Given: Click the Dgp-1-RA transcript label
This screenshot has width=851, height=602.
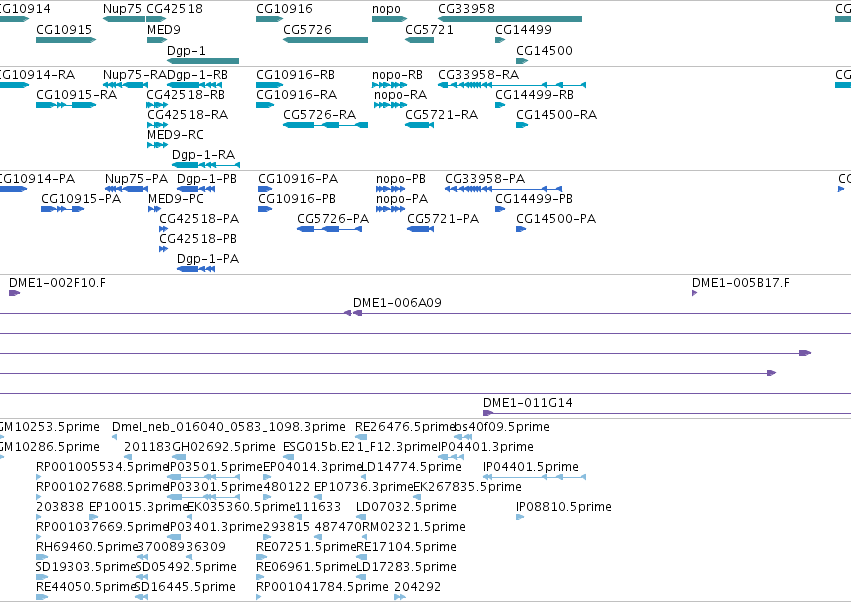Looking at the screenshot, I should click(x=204, y=155).
